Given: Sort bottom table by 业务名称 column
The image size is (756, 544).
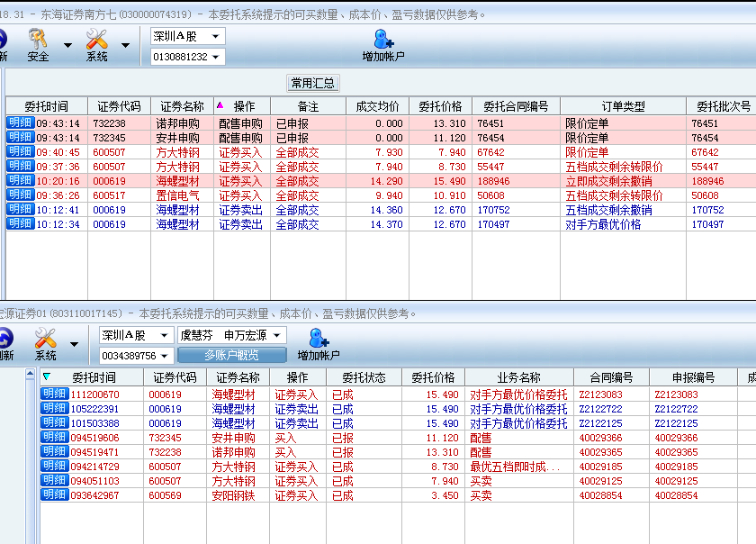Looking at the screenshot, I should [x=519, y=377].
